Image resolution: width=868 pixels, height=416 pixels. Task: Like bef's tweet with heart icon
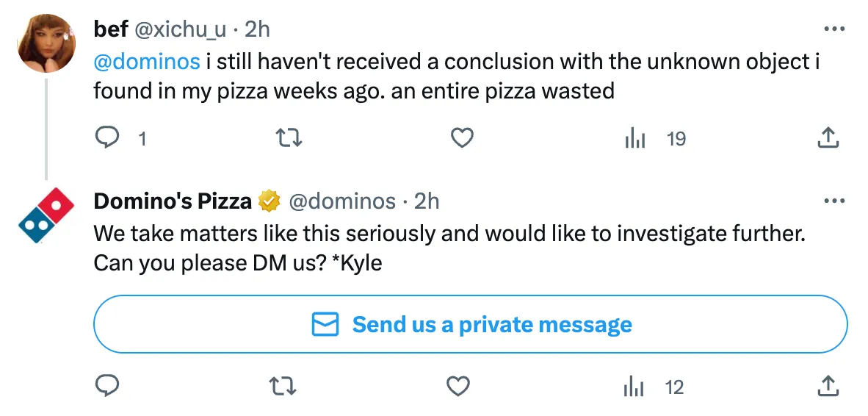(461, 137)
